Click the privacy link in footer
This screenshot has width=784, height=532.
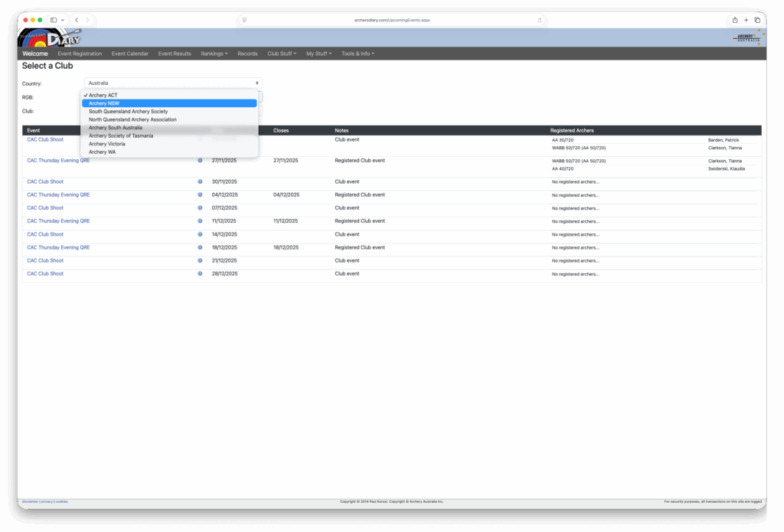point(47,501)
